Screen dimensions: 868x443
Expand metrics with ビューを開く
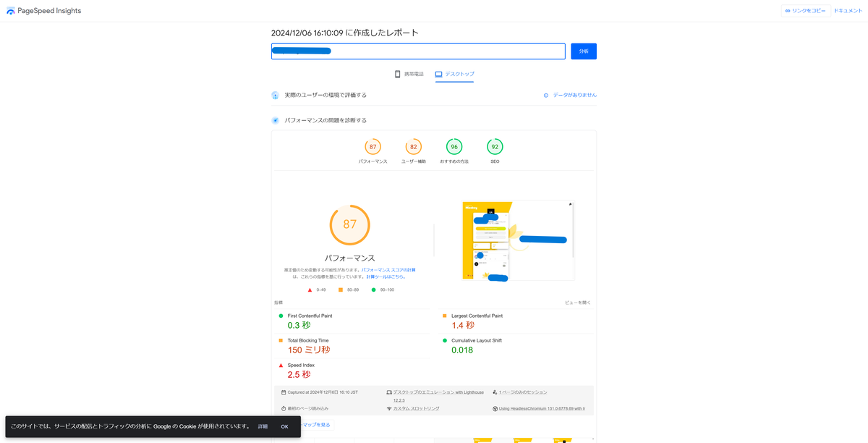578,302
